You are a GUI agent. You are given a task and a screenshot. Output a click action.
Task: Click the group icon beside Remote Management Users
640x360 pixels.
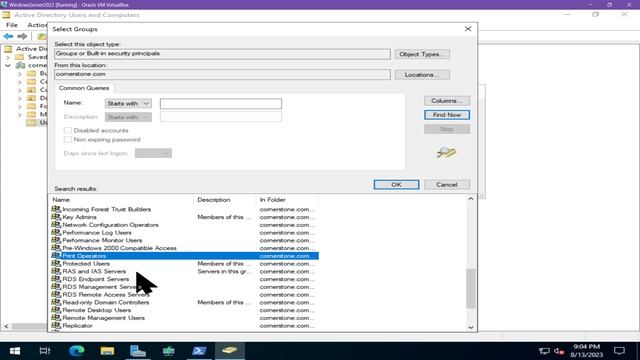(x=56, y=318)
